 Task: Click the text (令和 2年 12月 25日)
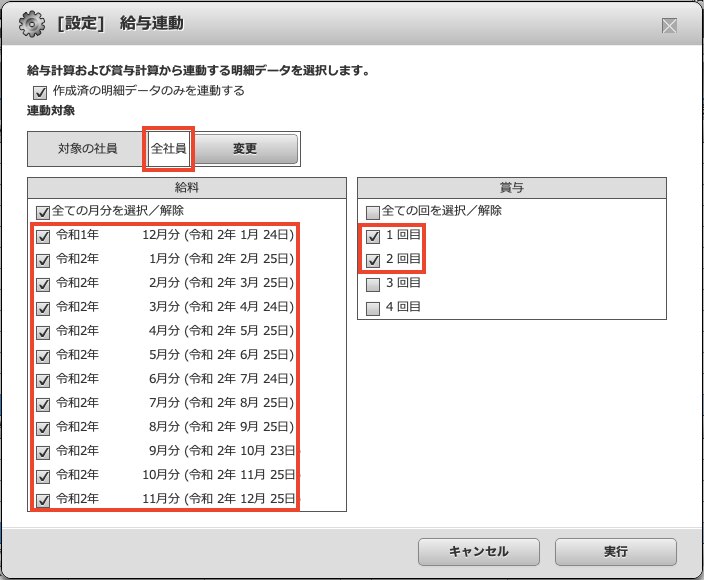pos(240,498)
